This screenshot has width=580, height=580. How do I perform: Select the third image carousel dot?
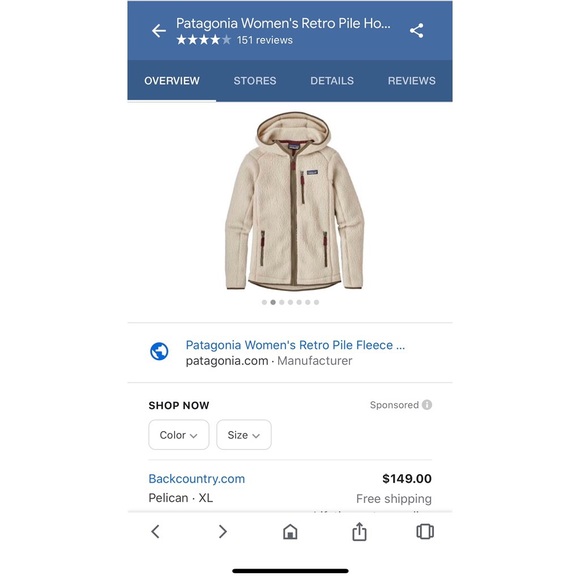coord(282,302)
